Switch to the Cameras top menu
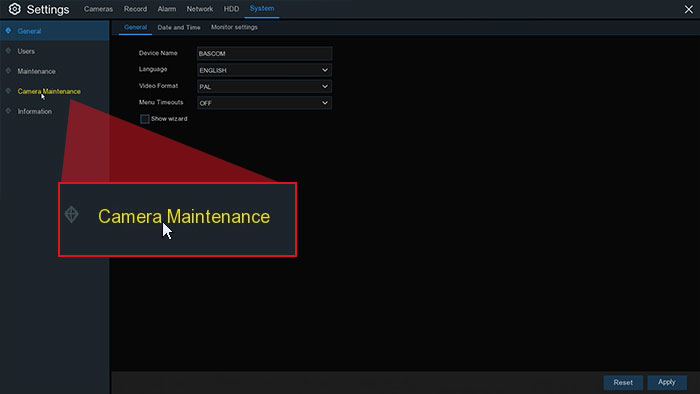700x394 pixels. [x=98, y=9]
